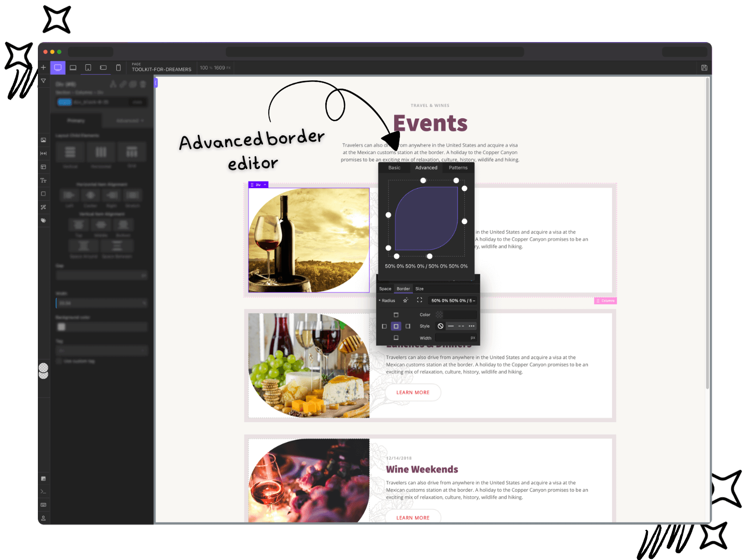The width and height of the screenshot is (747, 560).
Task: Open the terminal console icon
Action: tap(44, 492)
